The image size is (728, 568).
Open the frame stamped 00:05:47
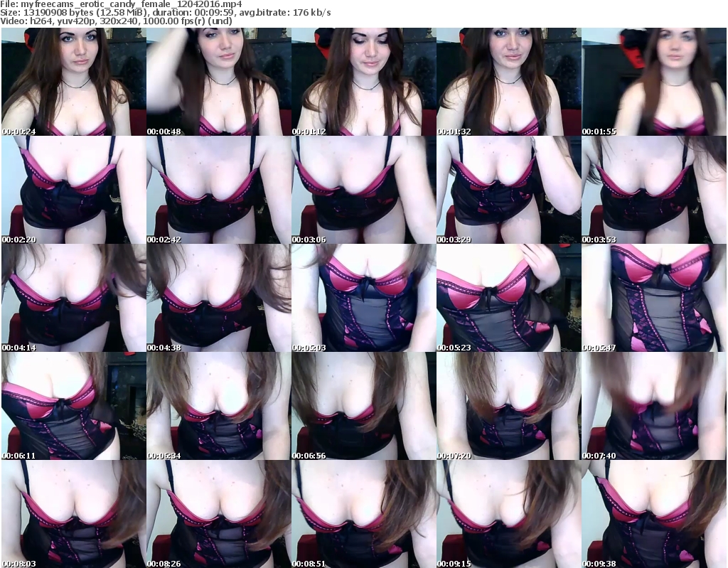click(x=653, y=298)
